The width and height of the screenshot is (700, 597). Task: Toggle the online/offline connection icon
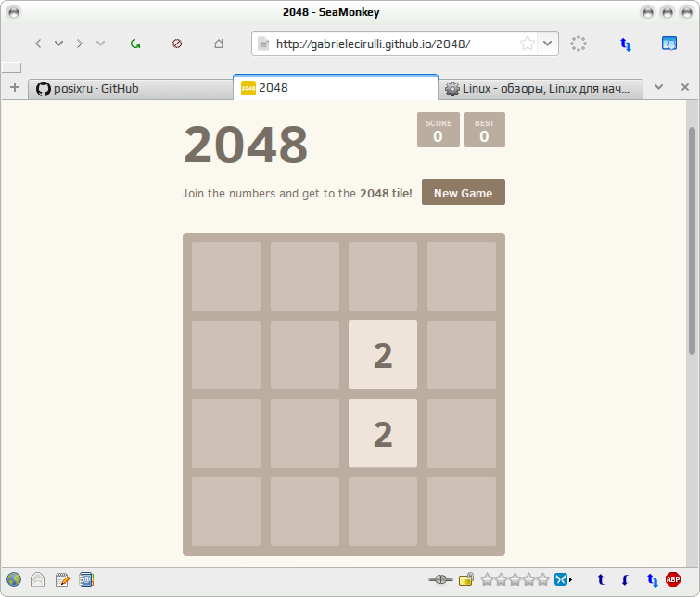(440, 580)
